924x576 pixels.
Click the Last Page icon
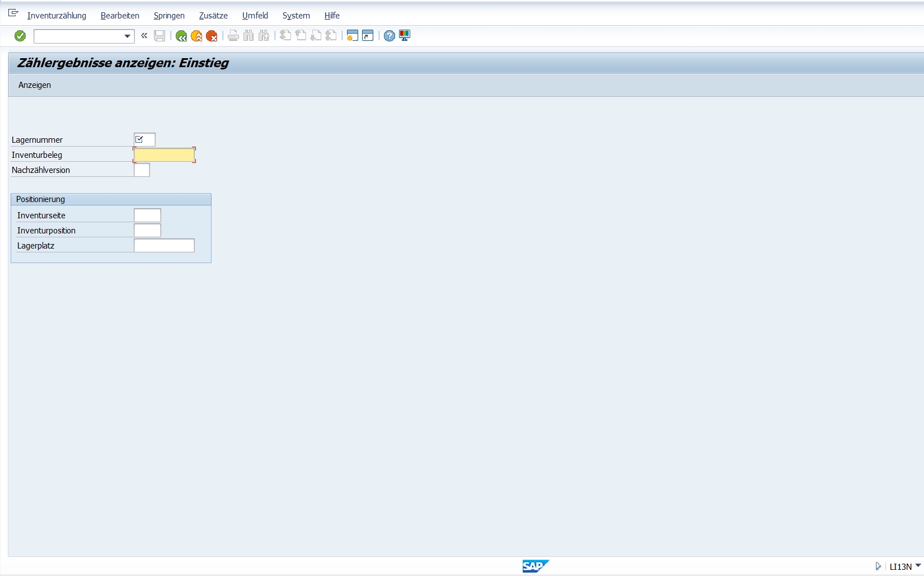(331, 36)
